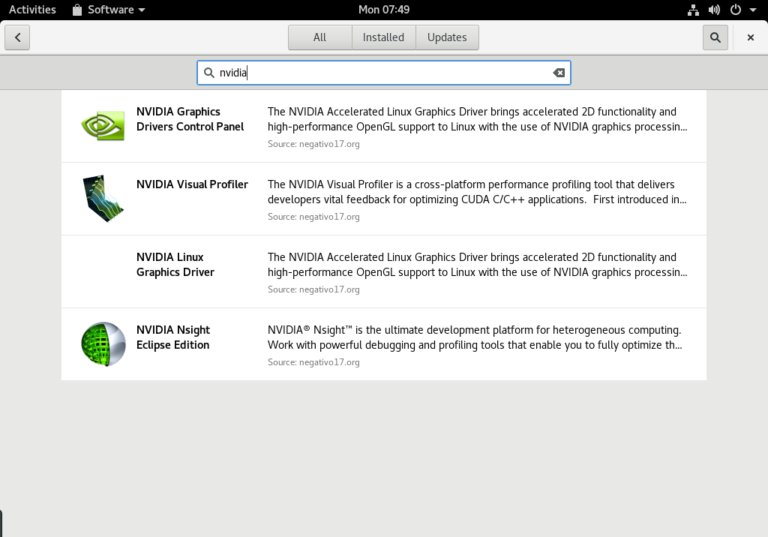Go back using the back arrow button
The height and width of the screenshot is (537, 768).
pos(17,37)
